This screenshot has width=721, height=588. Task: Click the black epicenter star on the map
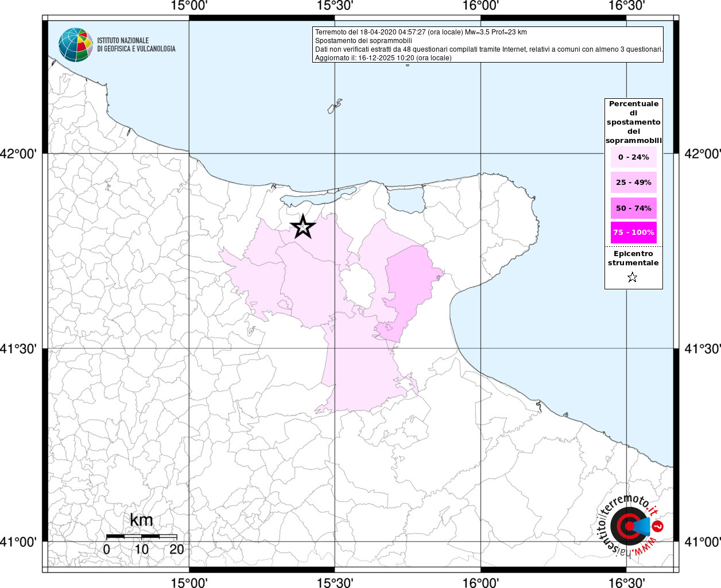pyautogui.click(x=303, y=227)
